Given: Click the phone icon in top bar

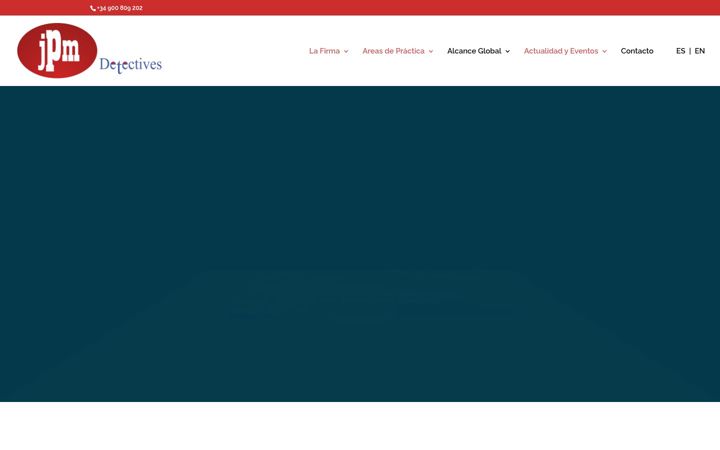Looking at the screenshot, I should point(93,8).
